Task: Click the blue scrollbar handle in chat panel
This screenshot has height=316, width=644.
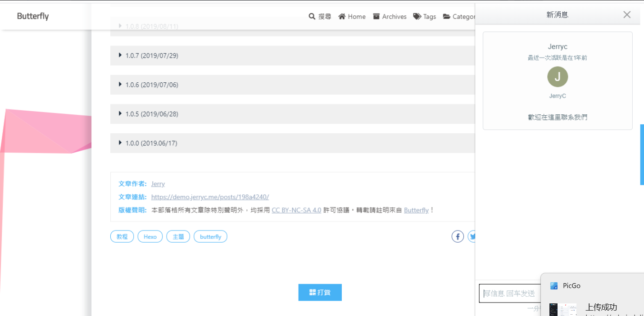Action: coord(642,155)
